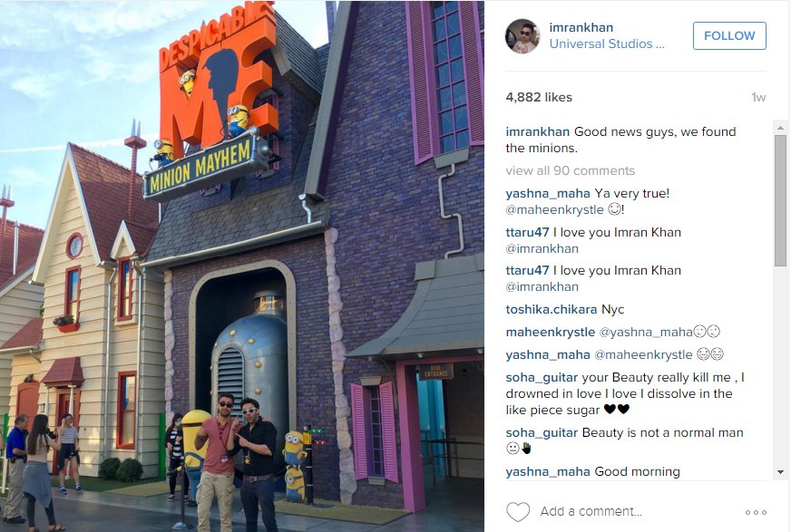Open the imrankhan profile avatar

click(522, 36)
